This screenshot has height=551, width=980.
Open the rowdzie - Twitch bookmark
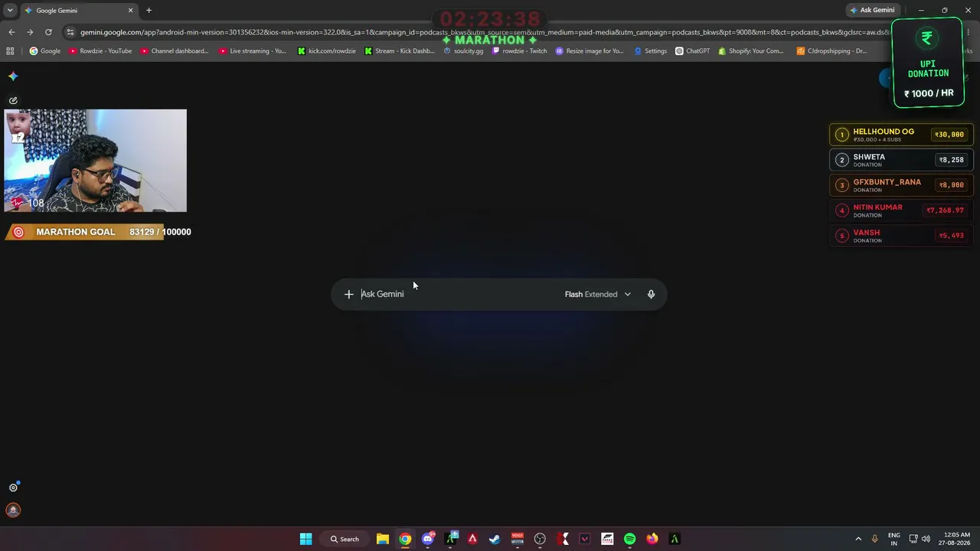520,51
